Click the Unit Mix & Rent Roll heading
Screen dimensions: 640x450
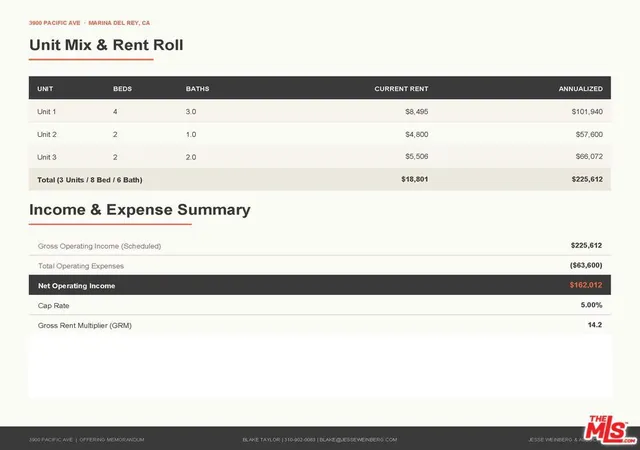(106, 45)
